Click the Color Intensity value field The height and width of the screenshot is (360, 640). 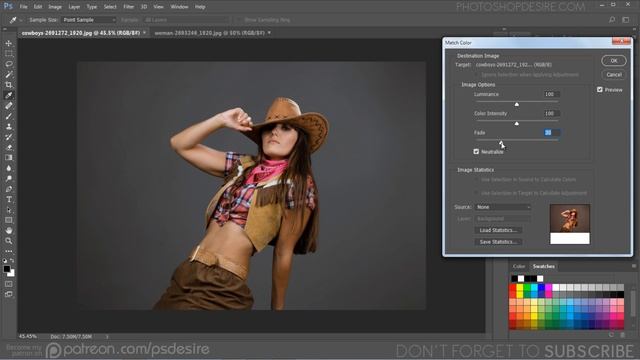[x=551, y=113]
